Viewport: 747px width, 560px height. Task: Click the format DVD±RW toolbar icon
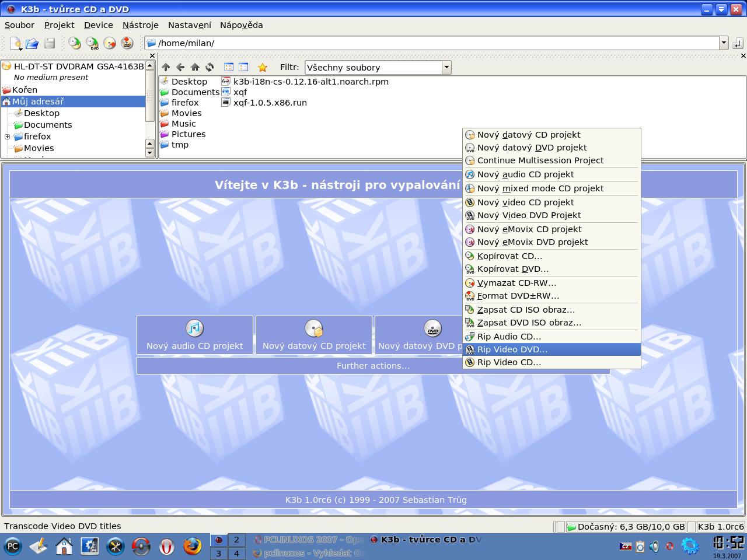(x=127, y=43)
